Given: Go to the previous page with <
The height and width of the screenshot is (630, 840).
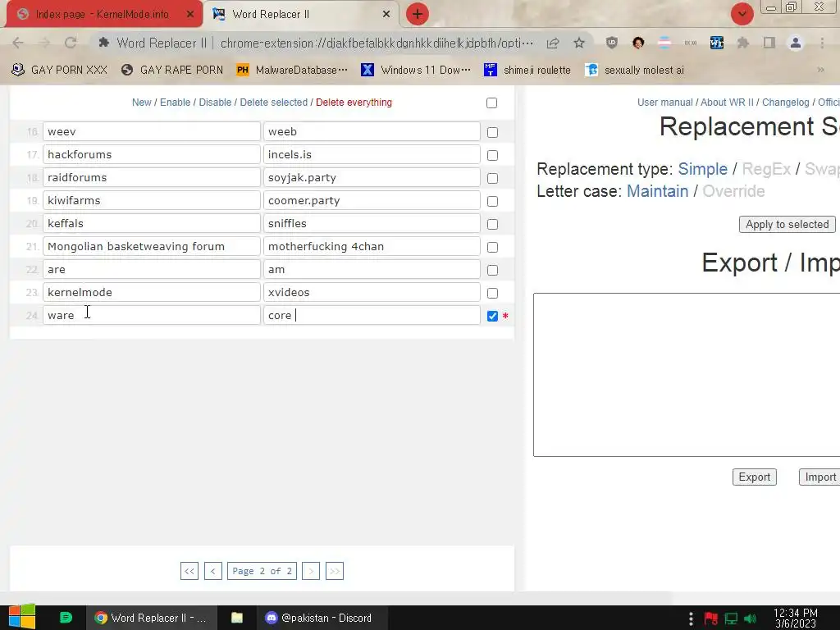Looking at the screenshot, I should pyautogui.click(x=213, y=571).
